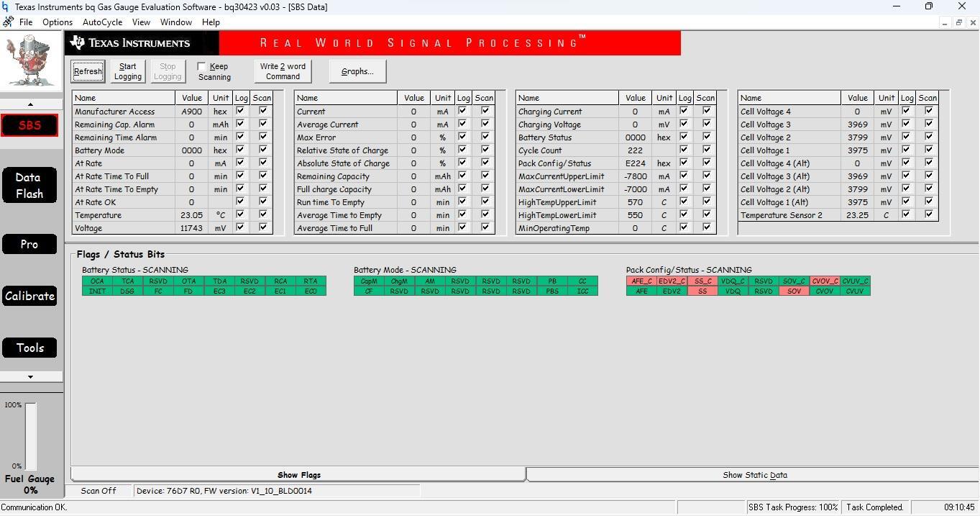
Task: Click MaxCurrentUpperLimit value -7800
Action: point(635,176)
